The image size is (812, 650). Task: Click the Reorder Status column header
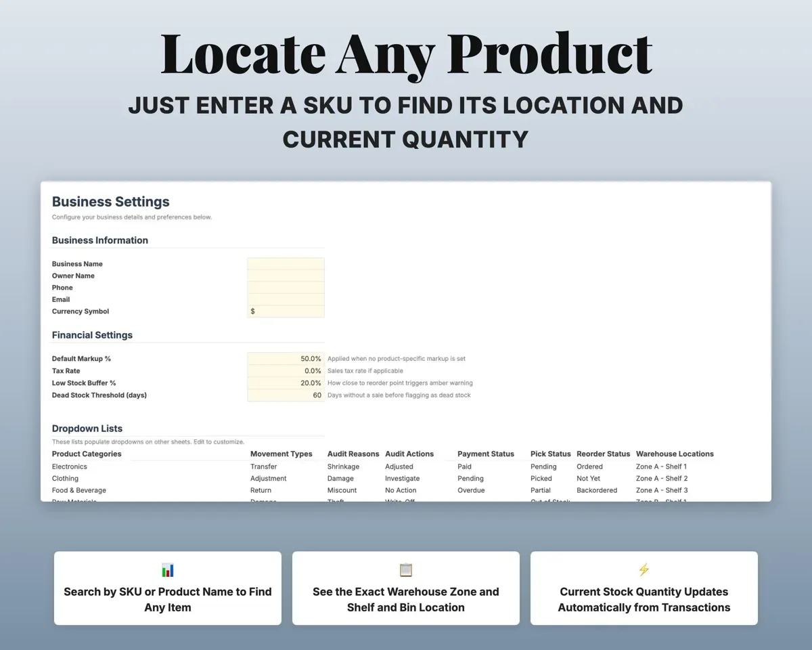[x=604, y=454]
